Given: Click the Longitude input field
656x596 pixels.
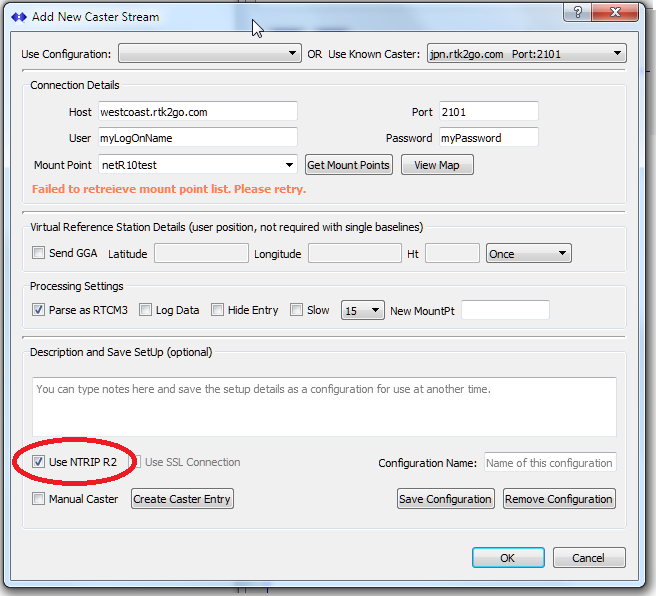Looking at the screenshot, I should pos(355,253).
